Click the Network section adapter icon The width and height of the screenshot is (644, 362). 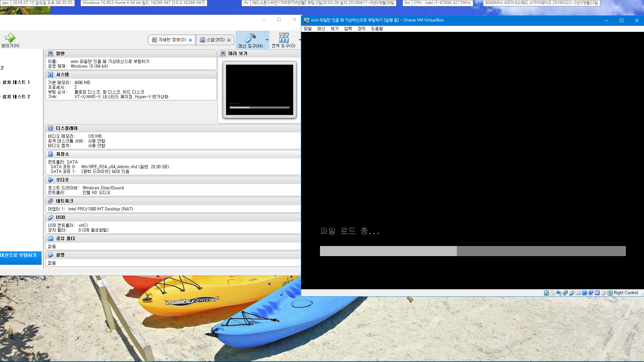pos(51,201)
